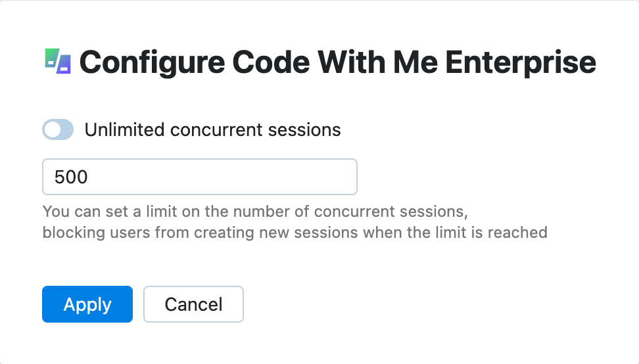Click the 500 value in the field

[x=71, y=177]
